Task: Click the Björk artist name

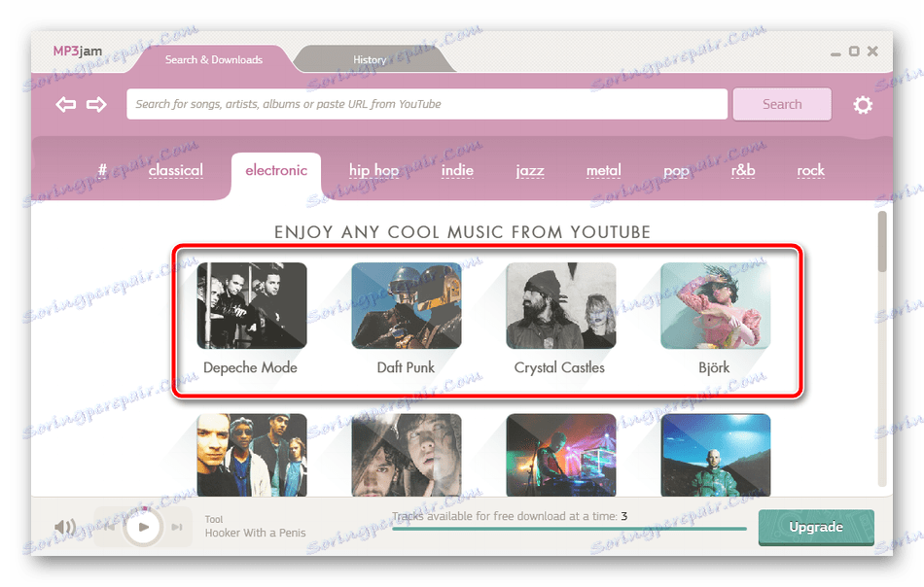Action: (x=714, y=367)
